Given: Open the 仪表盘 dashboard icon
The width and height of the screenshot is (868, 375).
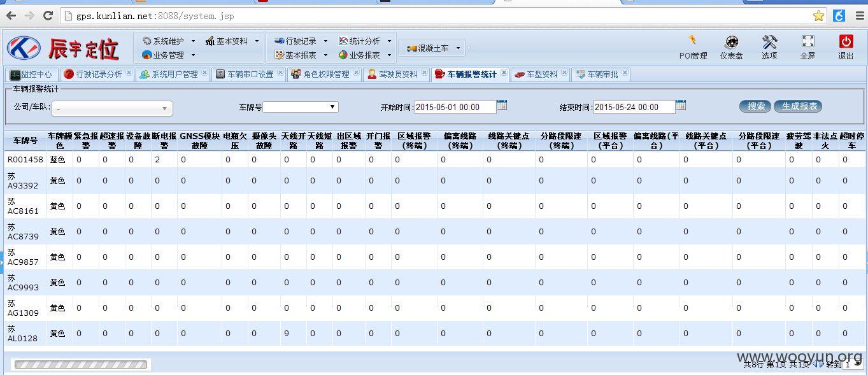Looking at the screenshot, I should (731, 42).
